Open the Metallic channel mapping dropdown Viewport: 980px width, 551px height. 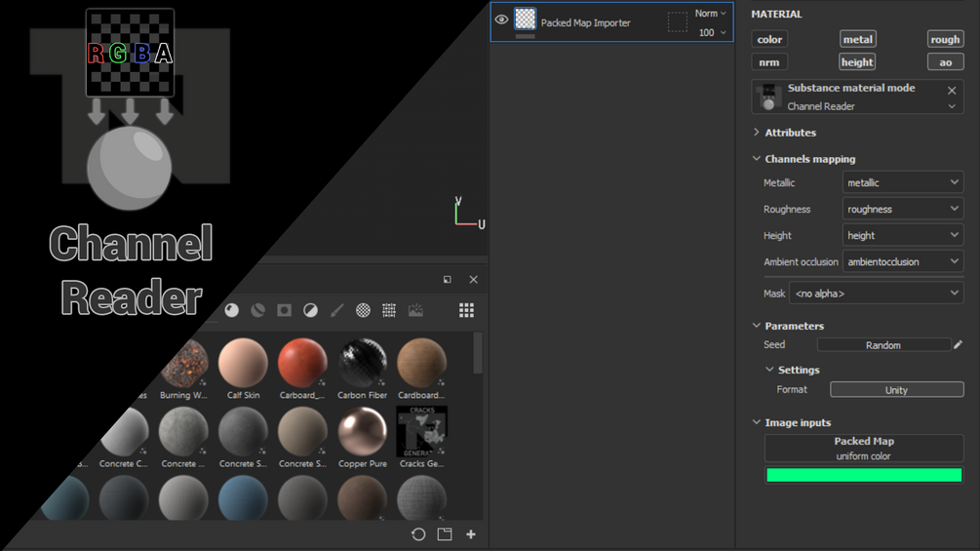[x=903, y=182]
